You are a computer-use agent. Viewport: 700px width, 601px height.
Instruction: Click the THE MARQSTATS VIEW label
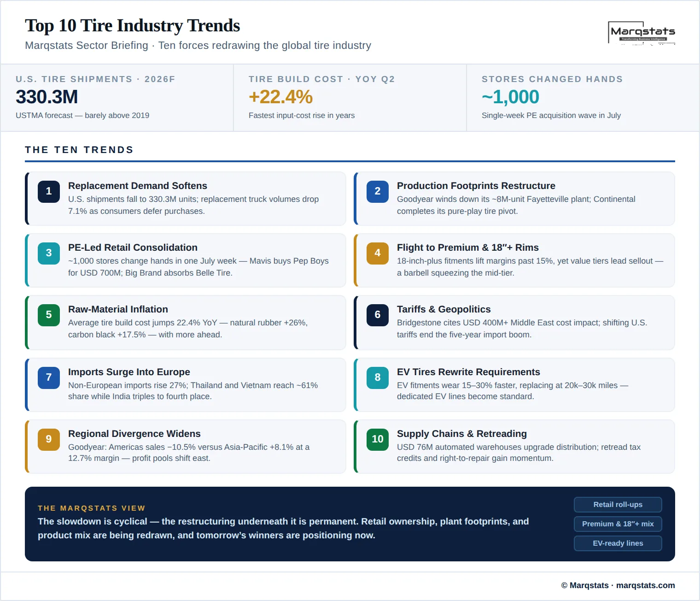[92, 508]
